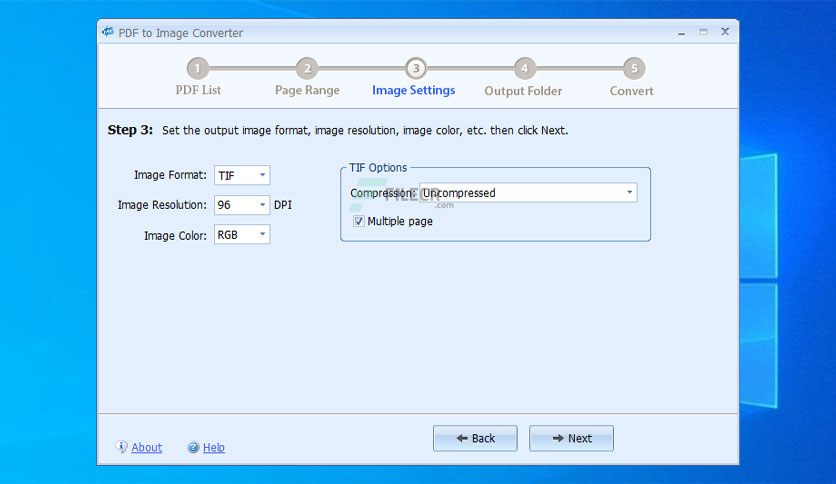Screen dimensions: 836x484
Task: Open the Image Resolution dropdown
Action: tap(242, 205)
